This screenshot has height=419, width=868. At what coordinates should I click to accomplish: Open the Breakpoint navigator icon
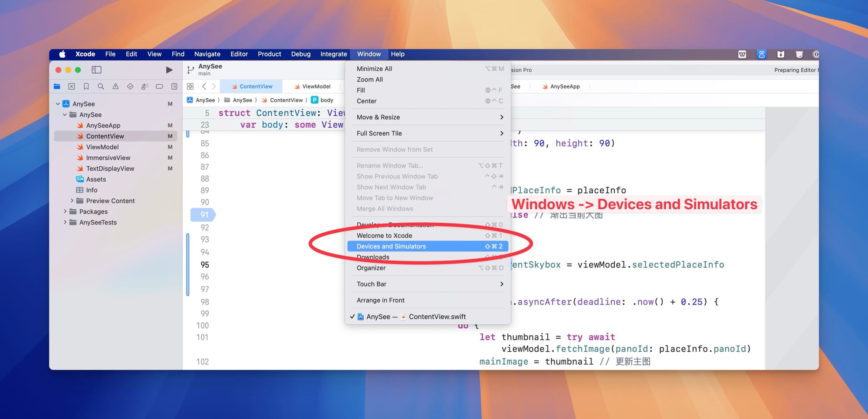pyautogui.click(x=159, y=86)
